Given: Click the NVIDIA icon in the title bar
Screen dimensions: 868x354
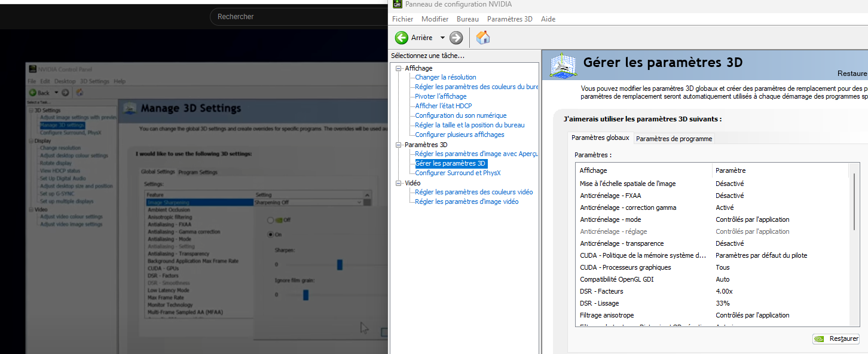Looking at the screenshot, I should coord(397,4).
